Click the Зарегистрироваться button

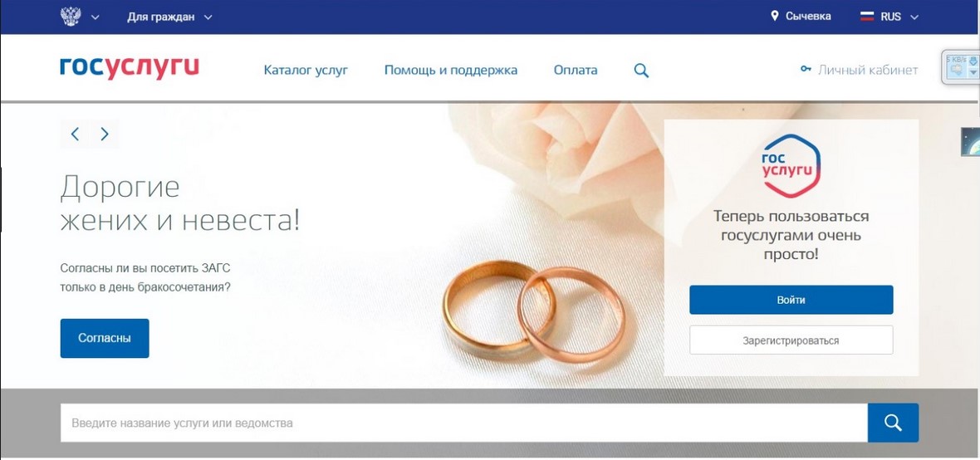coord(791,340)
